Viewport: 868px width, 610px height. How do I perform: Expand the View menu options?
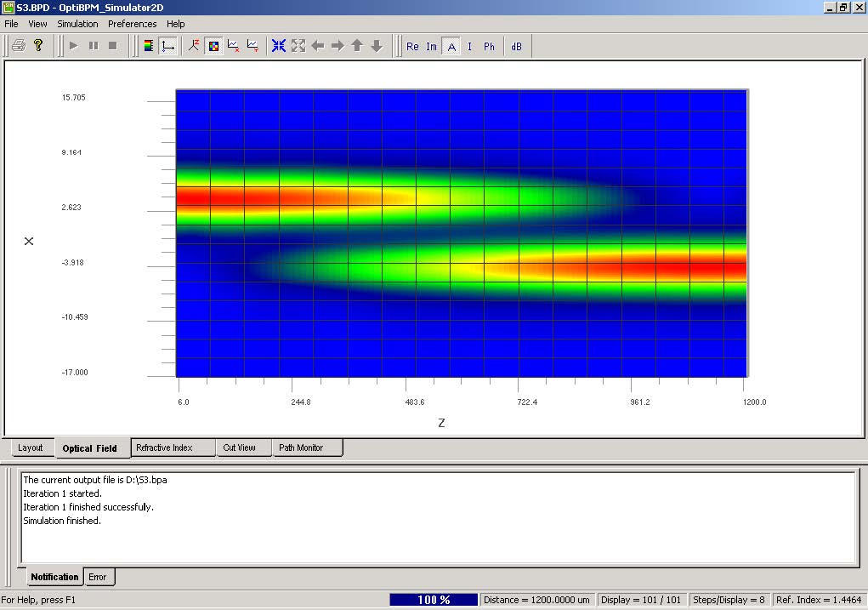coord(37,24)
